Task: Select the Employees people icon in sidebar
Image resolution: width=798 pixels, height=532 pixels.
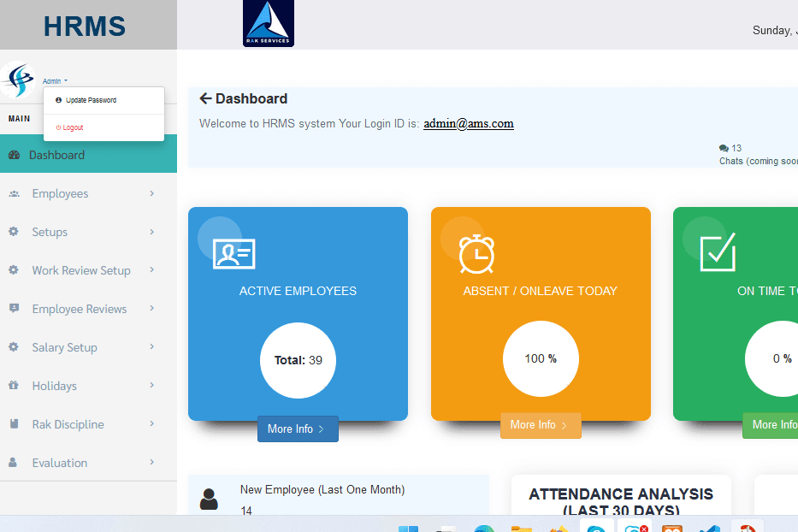Action: click(14, 193)
